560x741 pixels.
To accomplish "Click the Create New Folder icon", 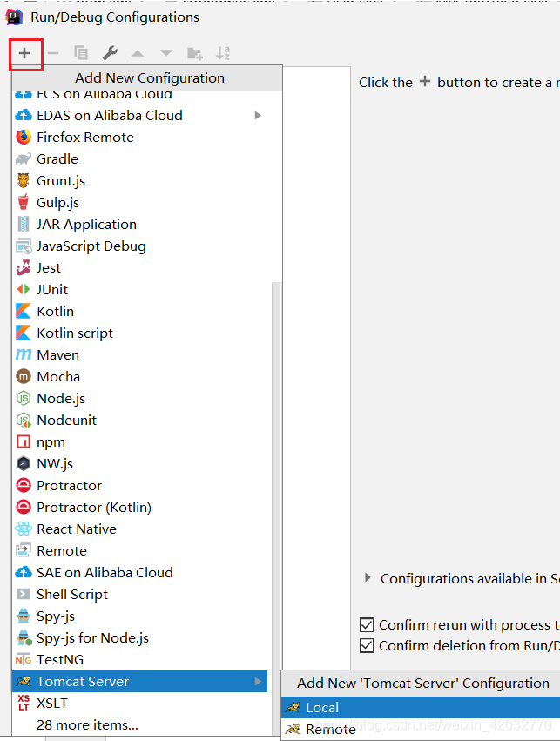I will tap(195, 53).
